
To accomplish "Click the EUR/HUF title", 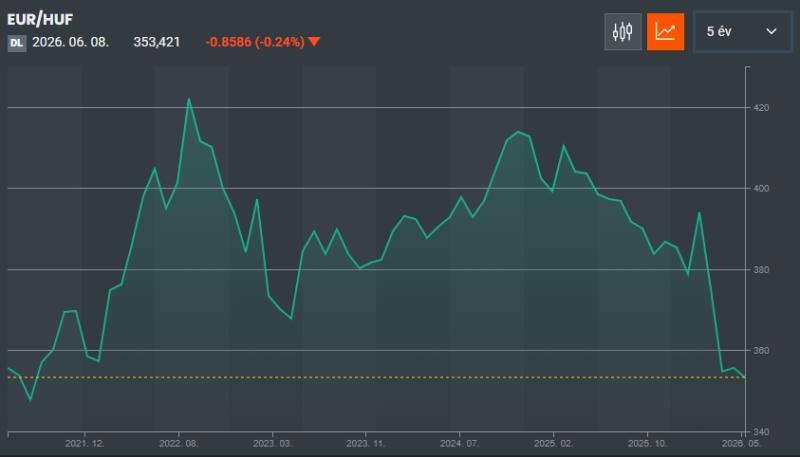I will (40, 19).
